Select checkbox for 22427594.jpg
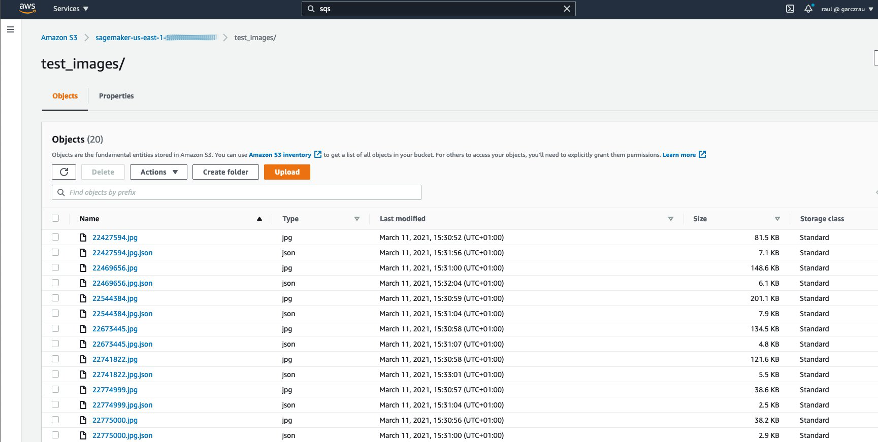 pos(55,238)
